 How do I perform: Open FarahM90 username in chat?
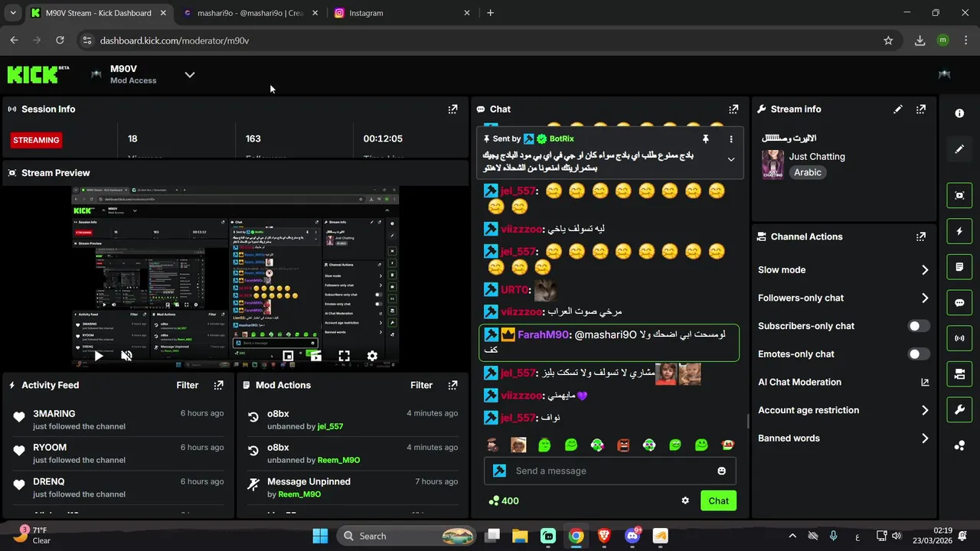pyautogui.click(x=544, y=335)
